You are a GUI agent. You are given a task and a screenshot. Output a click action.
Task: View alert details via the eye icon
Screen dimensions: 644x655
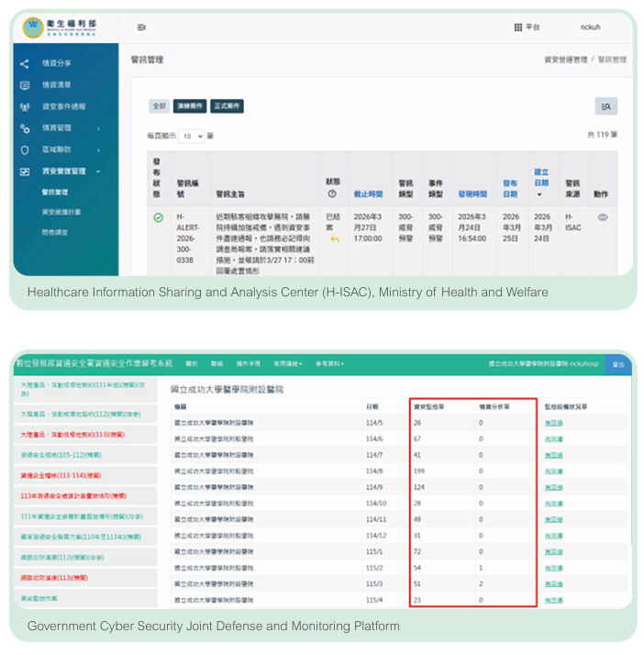coord(602,217)
